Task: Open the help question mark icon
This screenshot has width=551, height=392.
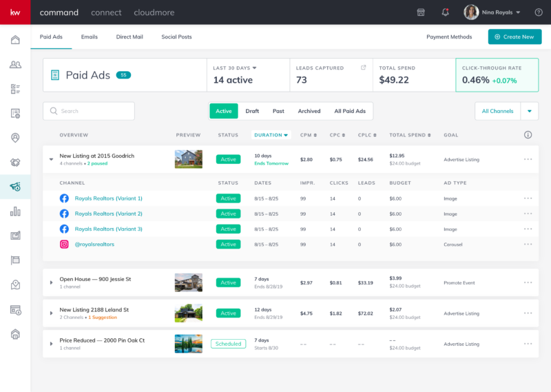Action: [x=539, y=12]
